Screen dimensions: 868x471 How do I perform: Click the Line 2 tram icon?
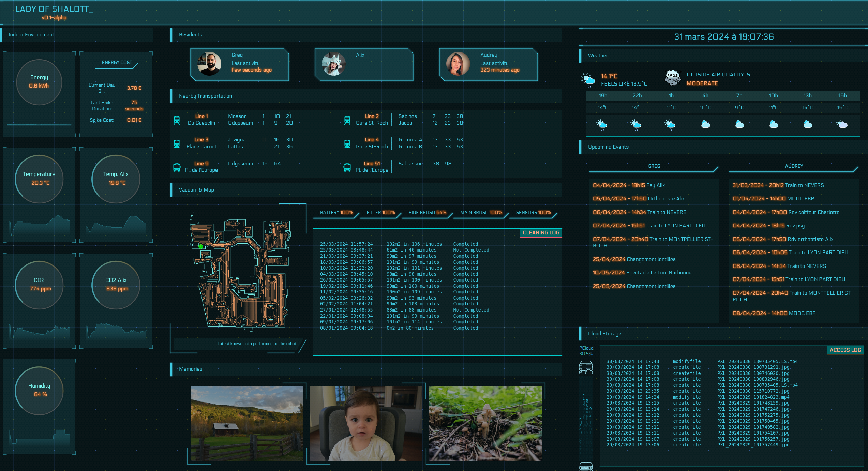coord(347,120)
